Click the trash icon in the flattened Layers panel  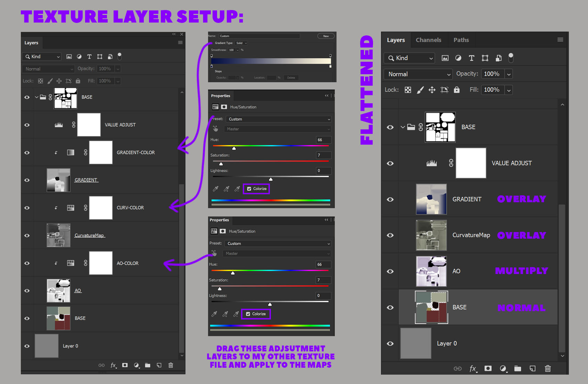coord(548,368)
